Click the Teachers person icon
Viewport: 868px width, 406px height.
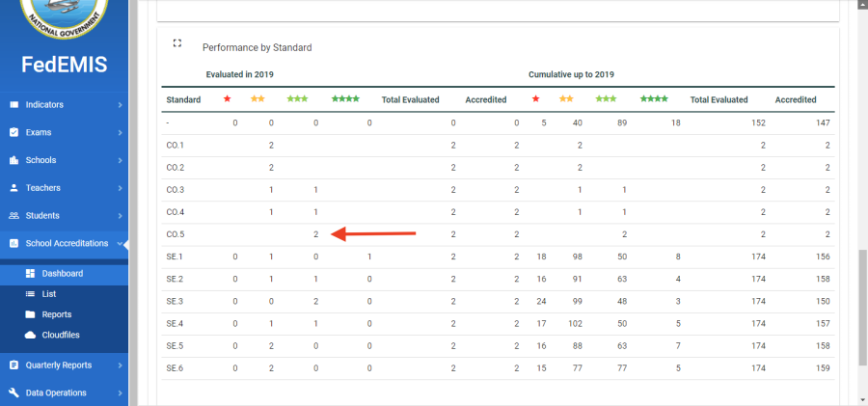[x=14, y=188]
